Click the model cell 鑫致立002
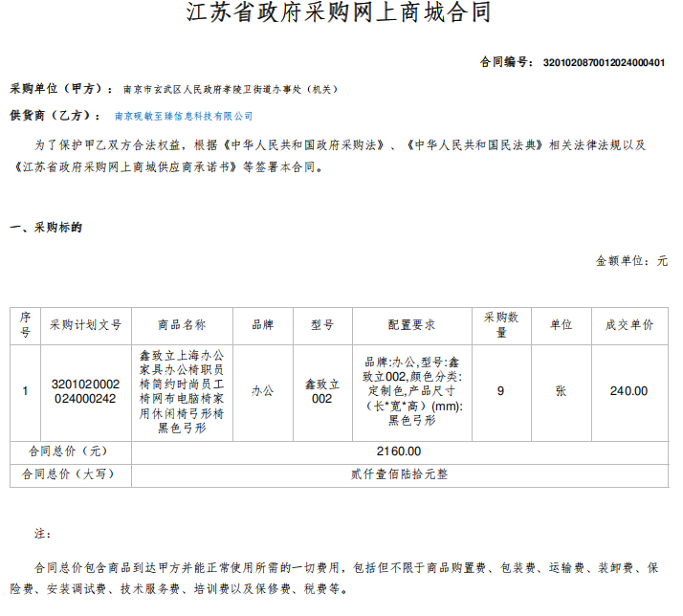 [x=321, y=391]
